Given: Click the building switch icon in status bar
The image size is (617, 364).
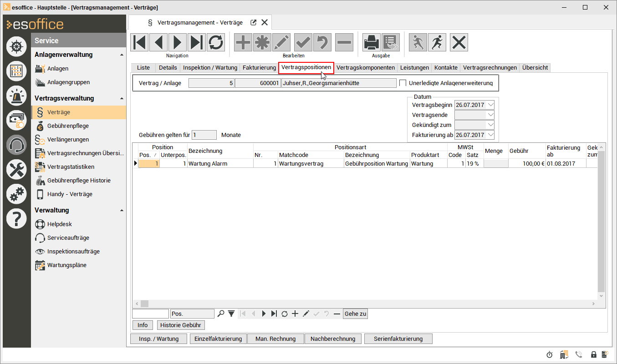Looking at the screenshot, I should 564,355.
